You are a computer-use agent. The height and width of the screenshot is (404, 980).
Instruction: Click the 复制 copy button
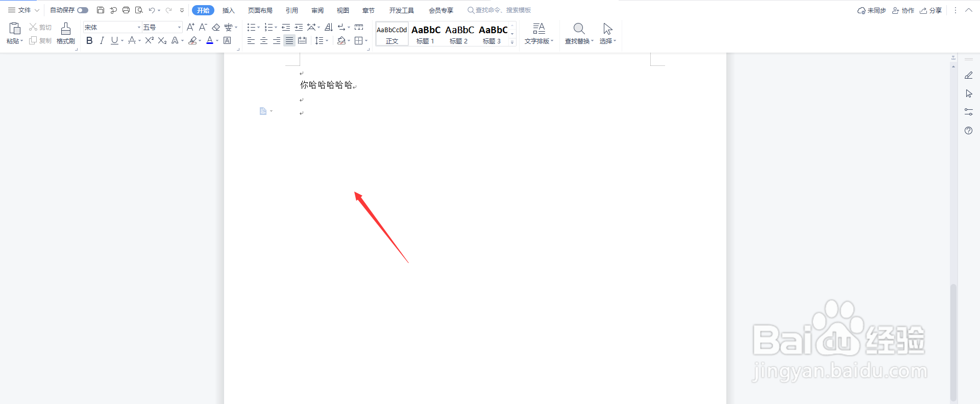click(40, 40)
